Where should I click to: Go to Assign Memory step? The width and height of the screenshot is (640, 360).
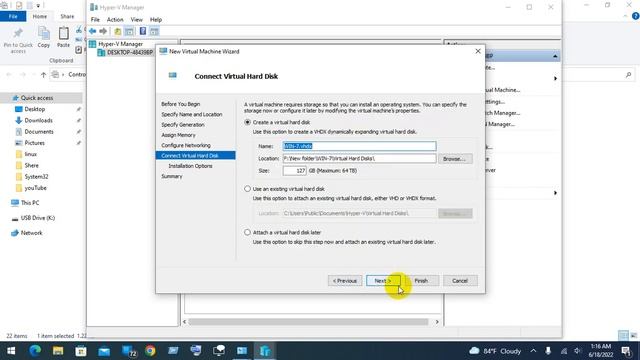point(178,135)
